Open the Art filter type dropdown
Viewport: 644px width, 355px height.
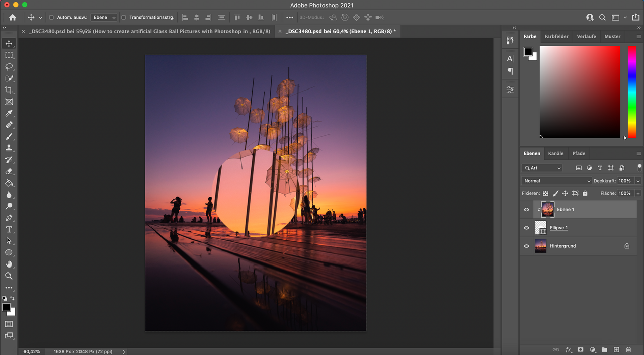pyautogui.click(x=542, y=168)
